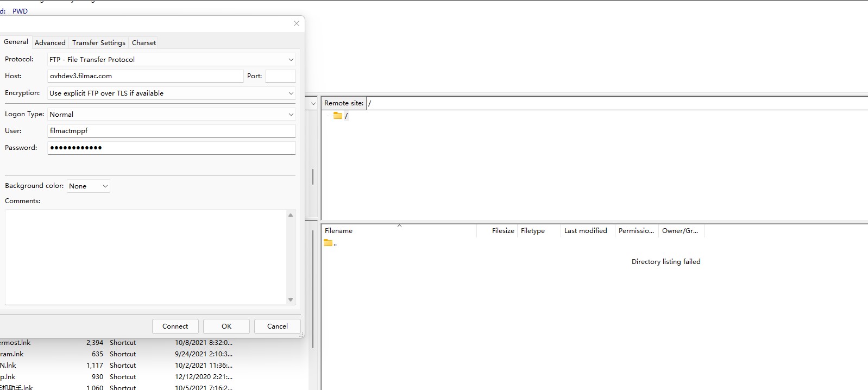
Task: Select the root folder in remote tree
Action: [x=341, y=116]
